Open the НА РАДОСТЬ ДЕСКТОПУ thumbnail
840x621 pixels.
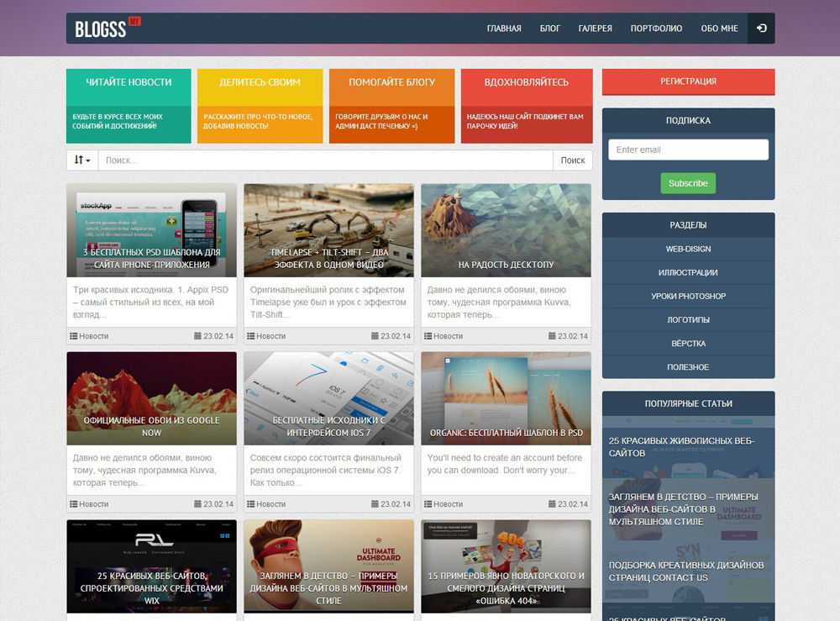pos(507,230)
